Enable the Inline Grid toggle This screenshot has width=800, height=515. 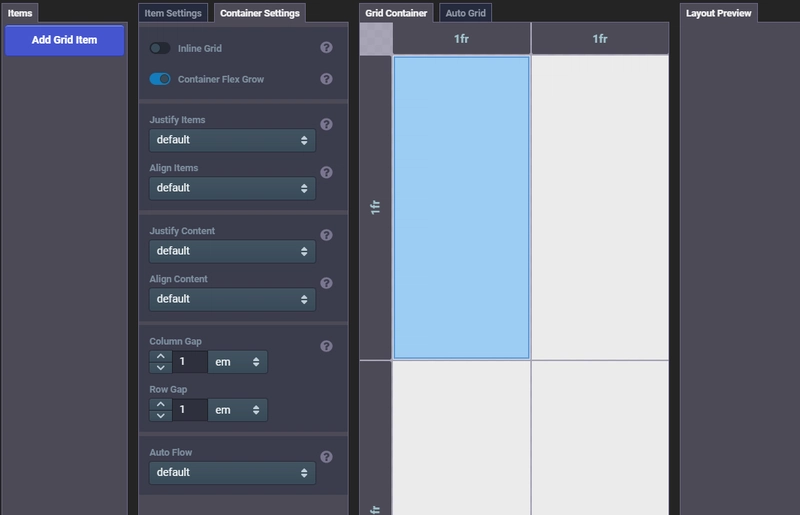click(x=160, y=48)
